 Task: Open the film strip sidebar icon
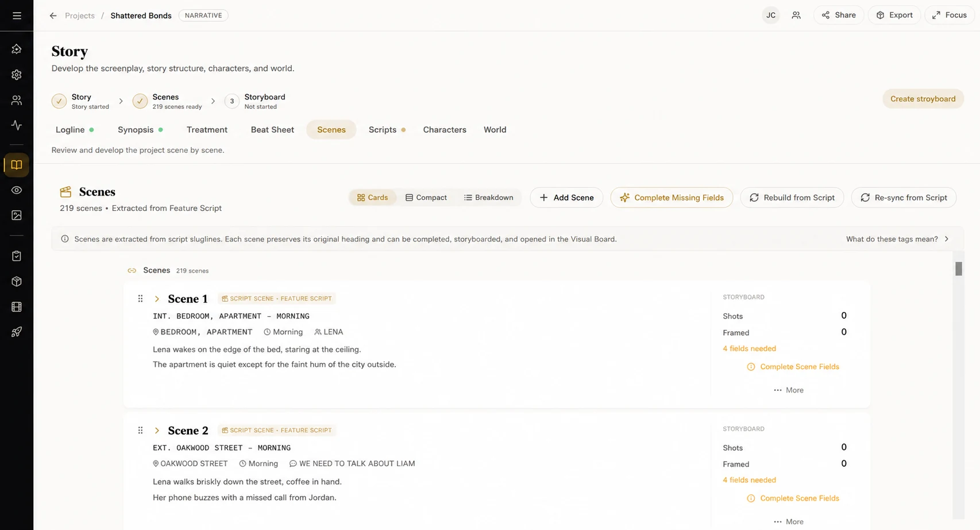[17, 307]
